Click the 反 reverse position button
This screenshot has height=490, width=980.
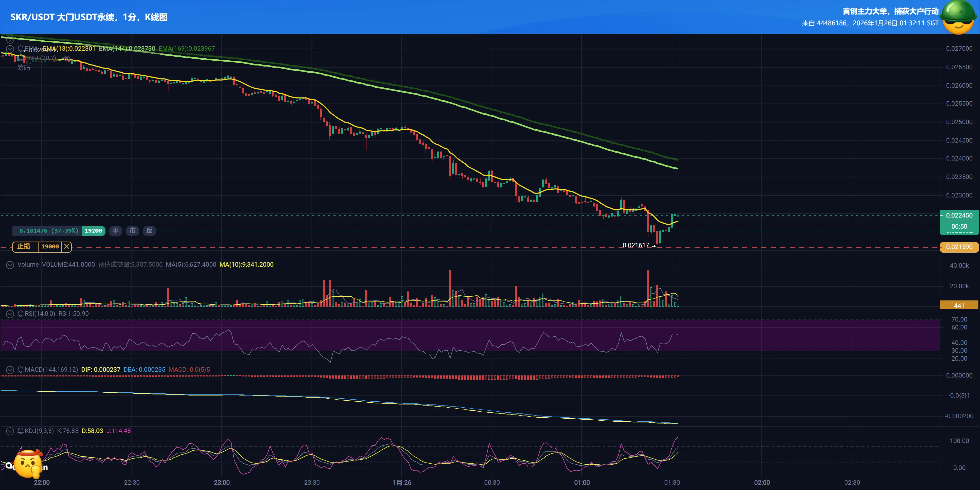pyautogui.click(x=149, y=230)
